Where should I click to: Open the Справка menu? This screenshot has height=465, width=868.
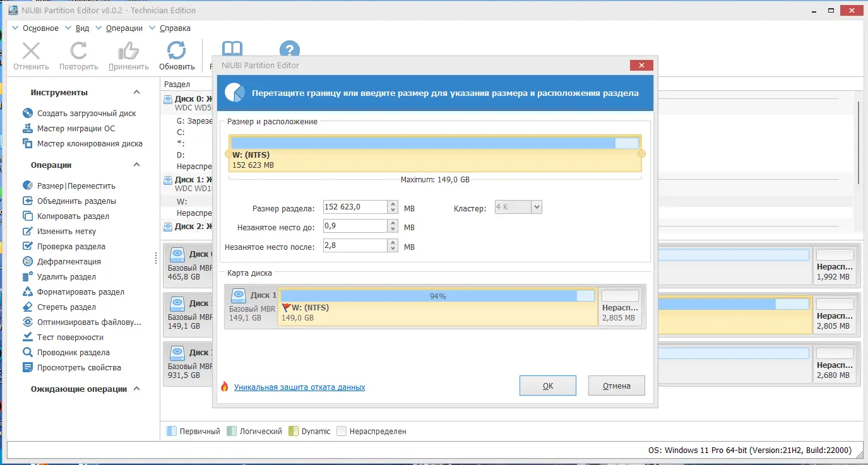(175, 28)
